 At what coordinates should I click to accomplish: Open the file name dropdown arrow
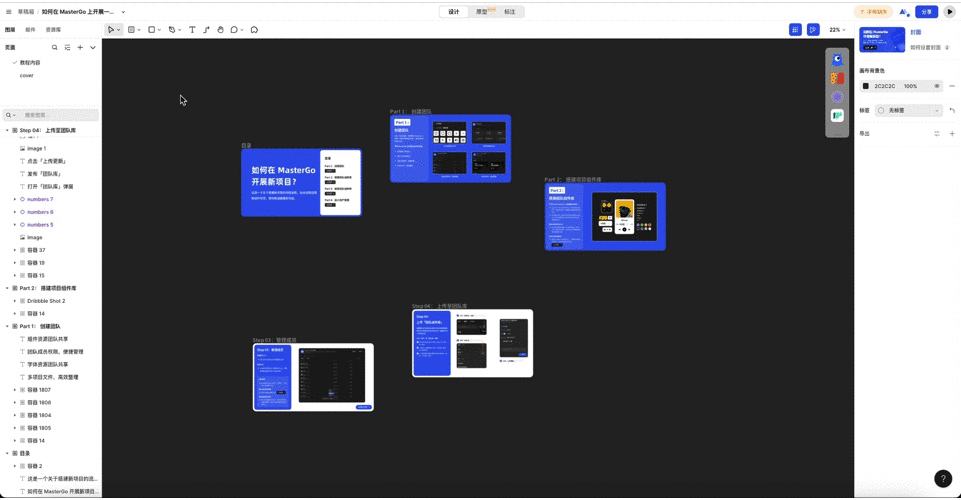123,12
